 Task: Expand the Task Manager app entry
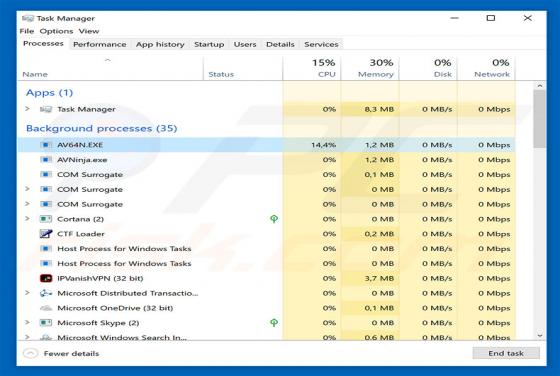28,109
